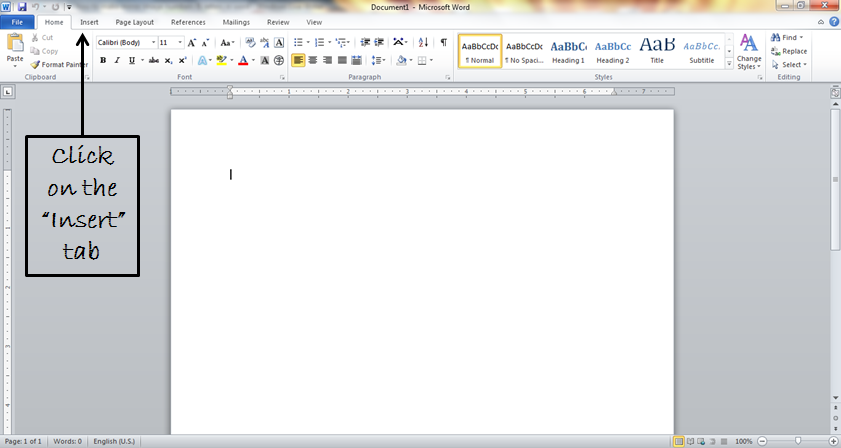The height and width of the screenshot is (448, 841).
Task: Open Line Spacing options
Action: [378, 61]
